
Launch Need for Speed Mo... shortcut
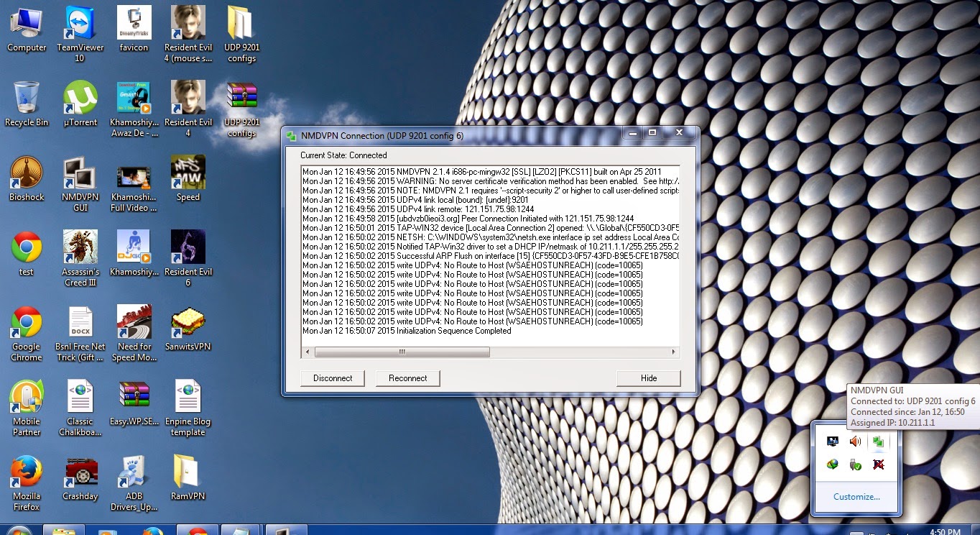pos(134,333)
